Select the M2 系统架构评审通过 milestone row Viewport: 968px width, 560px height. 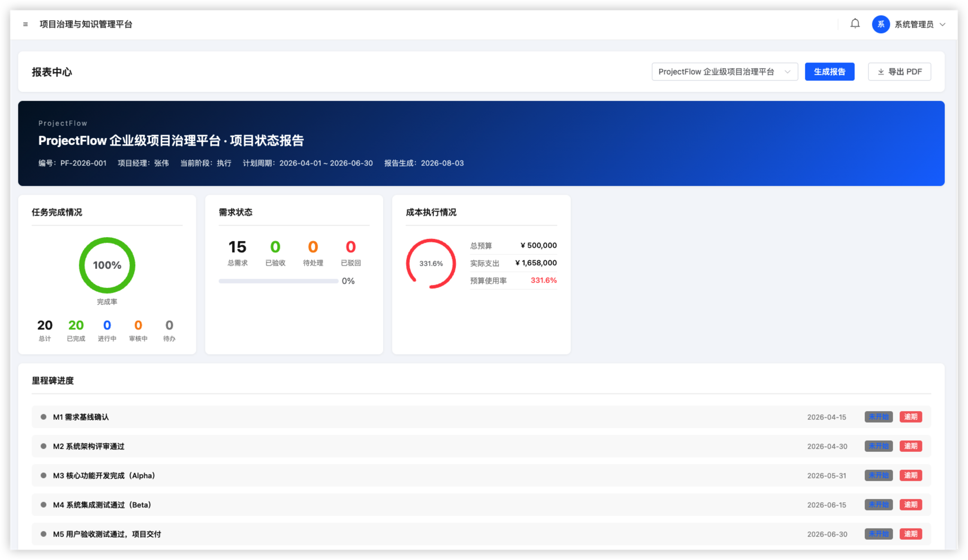coord(481,446)
